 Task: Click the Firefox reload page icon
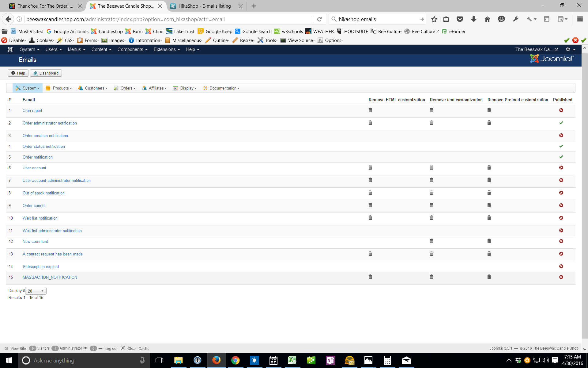[319, 19]
